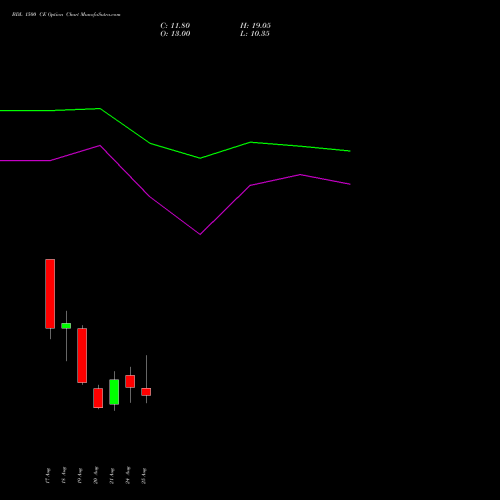Click the high value 'H: 19.05'
Viewport: 500px width, 500px height.
[255, 26]
